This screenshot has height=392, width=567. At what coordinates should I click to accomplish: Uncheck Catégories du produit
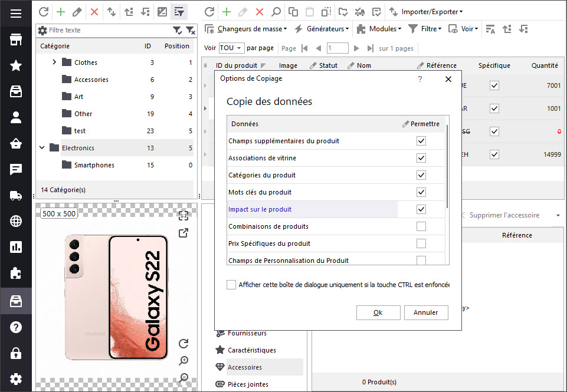421,175
